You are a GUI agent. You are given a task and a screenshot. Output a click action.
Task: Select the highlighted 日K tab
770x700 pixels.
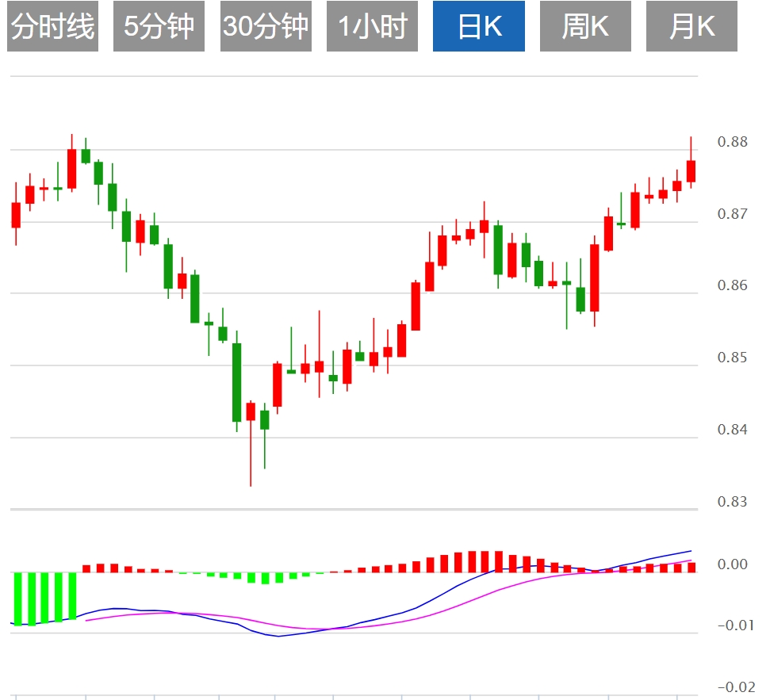click(x=479, y=26)
